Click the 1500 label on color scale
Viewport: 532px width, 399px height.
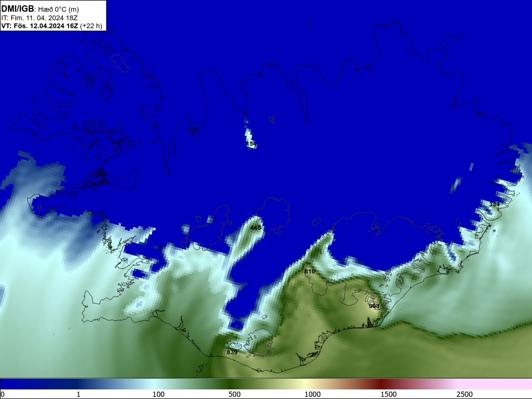[x=388, y=394]
